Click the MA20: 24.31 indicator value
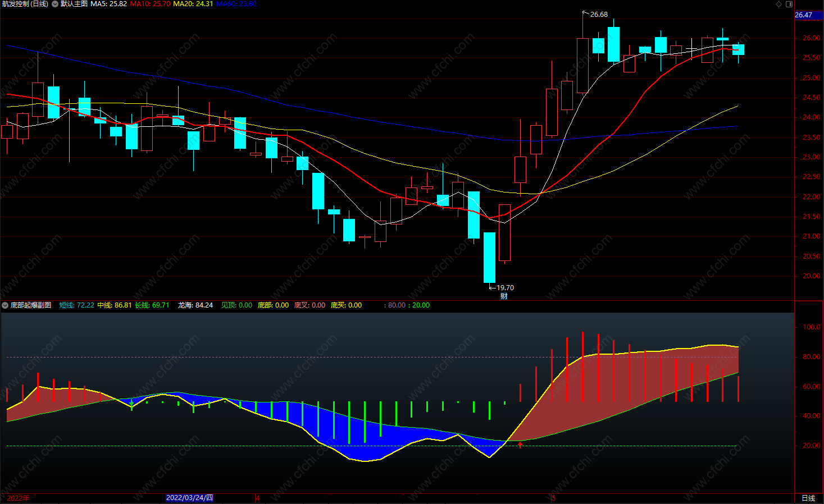Image resolution: width=824 pixels, height=504 pixels. click(x=193, y=4)
